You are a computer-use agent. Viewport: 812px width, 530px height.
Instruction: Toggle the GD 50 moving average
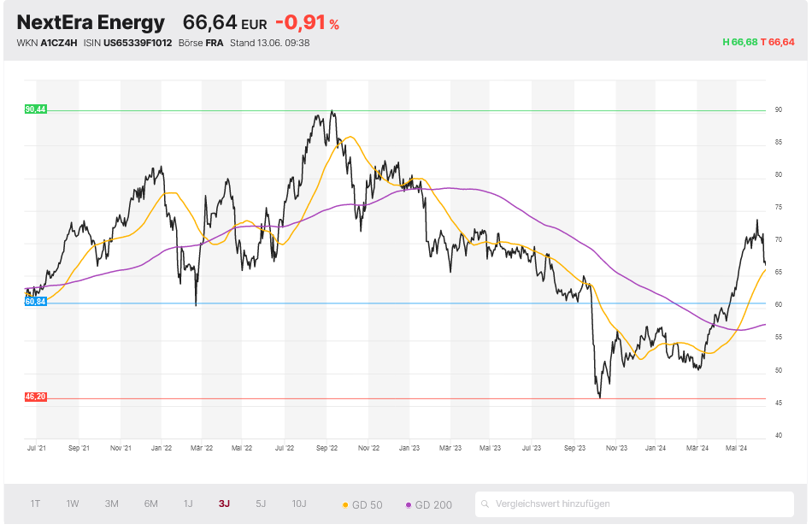tap(362, 504)
